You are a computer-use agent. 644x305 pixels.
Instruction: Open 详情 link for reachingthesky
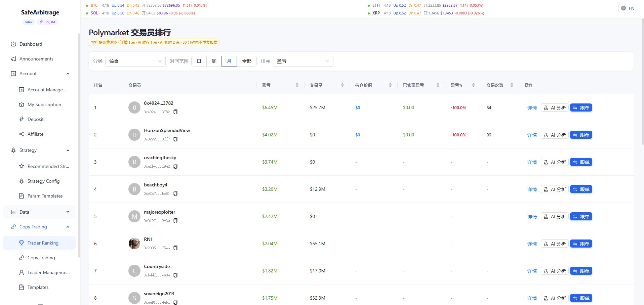[x=532, y=162]
